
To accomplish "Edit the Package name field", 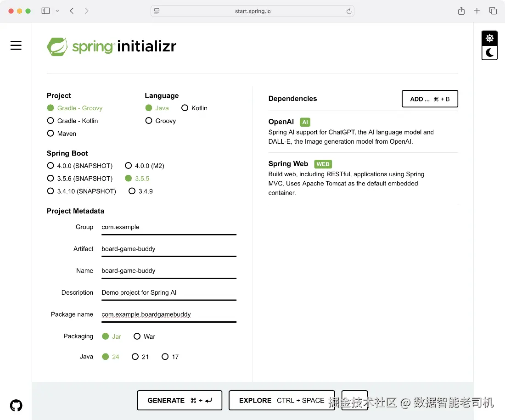I will (169, 314).
